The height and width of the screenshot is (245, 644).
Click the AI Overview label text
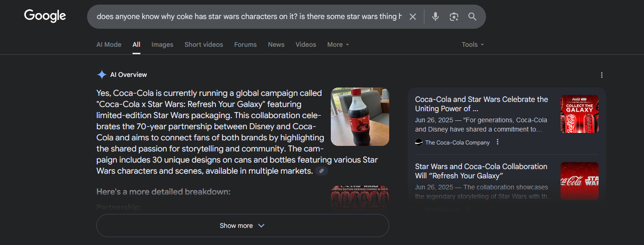coord(128,75)
